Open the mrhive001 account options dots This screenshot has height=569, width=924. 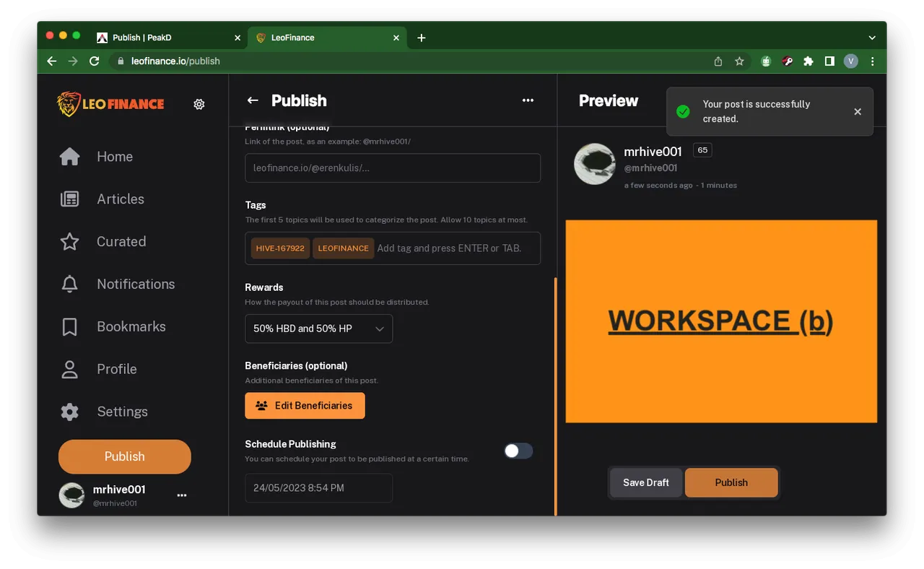point(182,495)
